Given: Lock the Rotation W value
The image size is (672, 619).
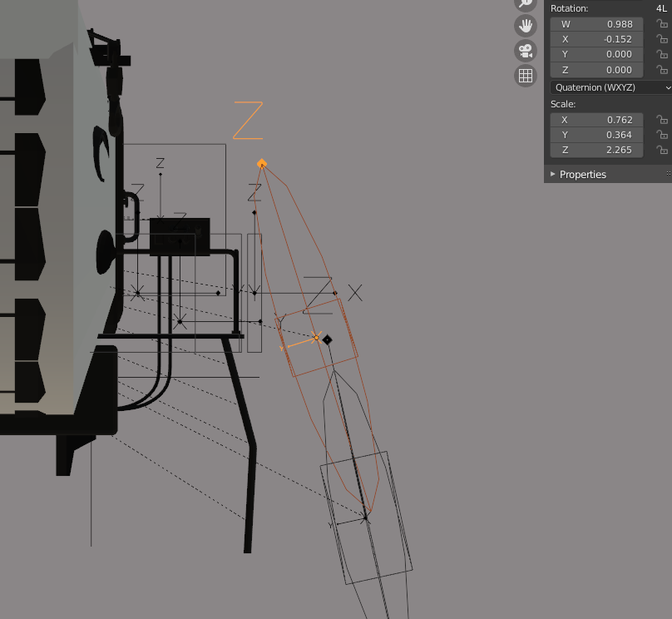Looking at the screenshot, I should point(662,24).
